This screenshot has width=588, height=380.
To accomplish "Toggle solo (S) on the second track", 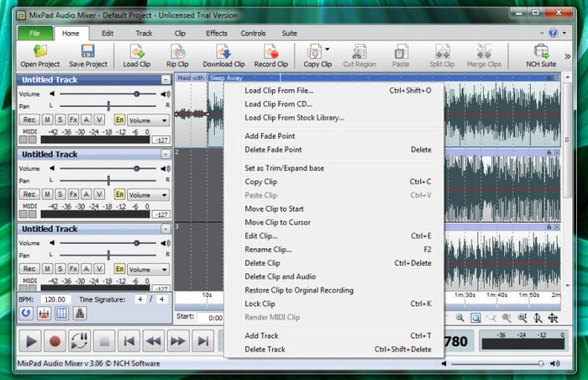I will click(x=60, y=194).
